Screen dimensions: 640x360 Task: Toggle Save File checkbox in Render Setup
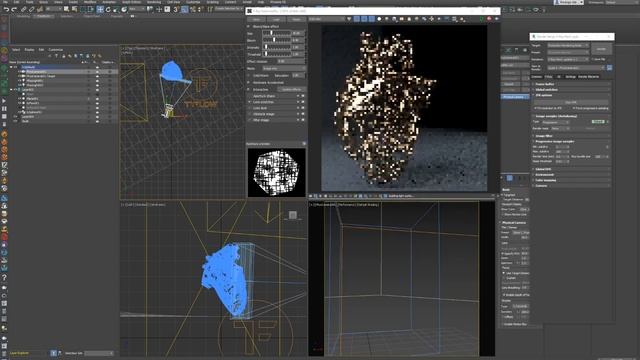[593, 59]
